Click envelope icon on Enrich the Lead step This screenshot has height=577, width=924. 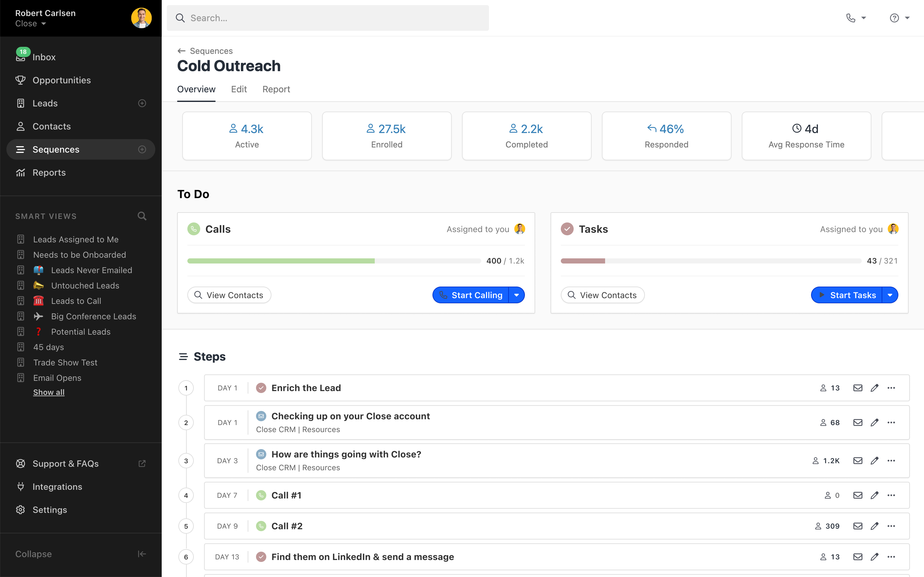click(x=858, y=388)
